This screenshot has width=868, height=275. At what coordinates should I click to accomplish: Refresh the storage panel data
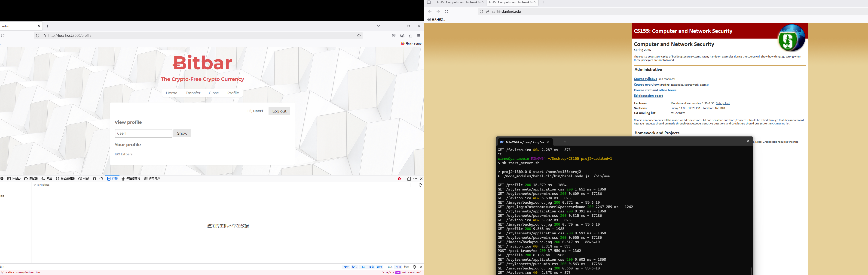(x=421, y=185)
